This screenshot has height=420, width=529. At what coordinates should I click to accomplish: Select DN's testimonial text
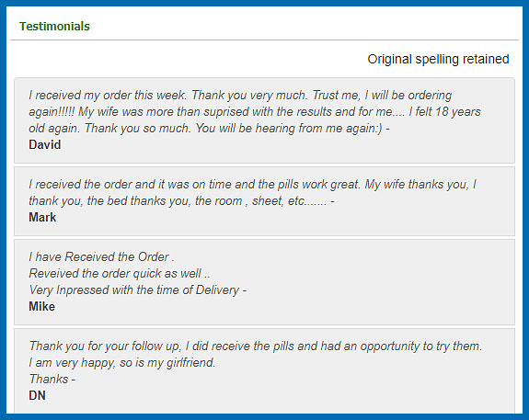point(256,362)
